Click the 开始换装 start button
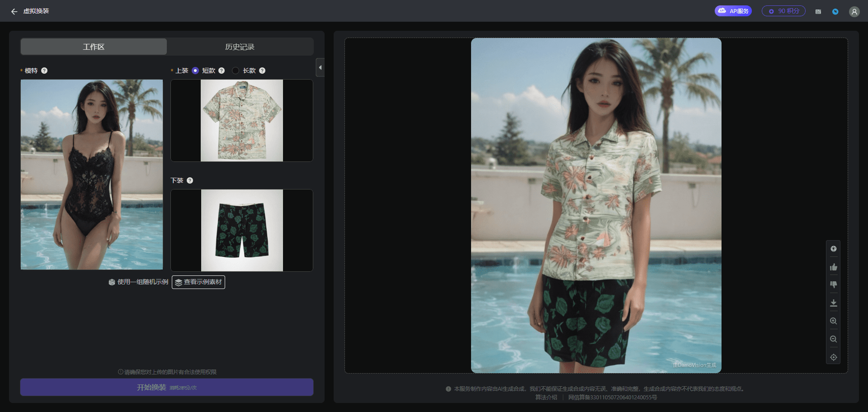This screenshot has width=868, height=412. (167, 387)
